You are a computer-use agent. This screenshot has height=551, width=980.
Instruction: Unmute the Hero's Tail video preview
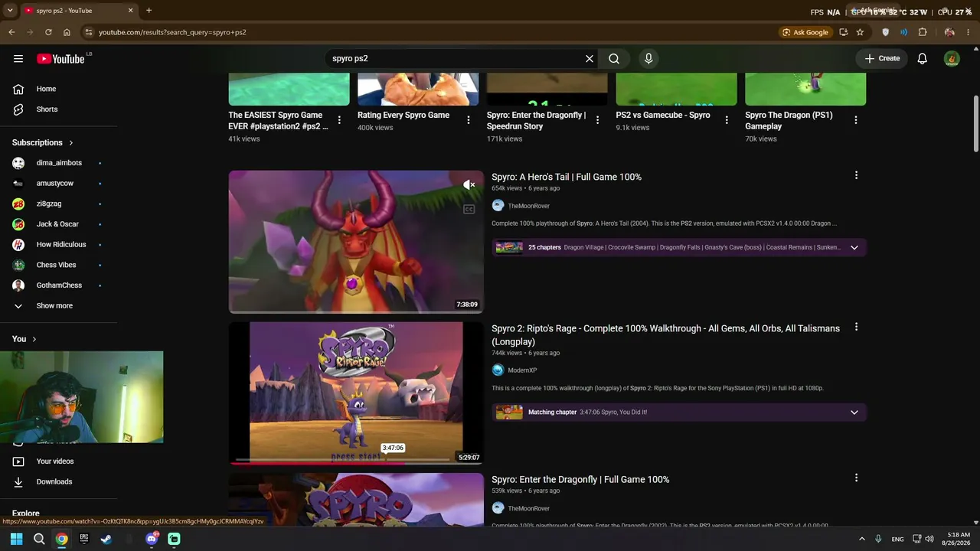469,184
